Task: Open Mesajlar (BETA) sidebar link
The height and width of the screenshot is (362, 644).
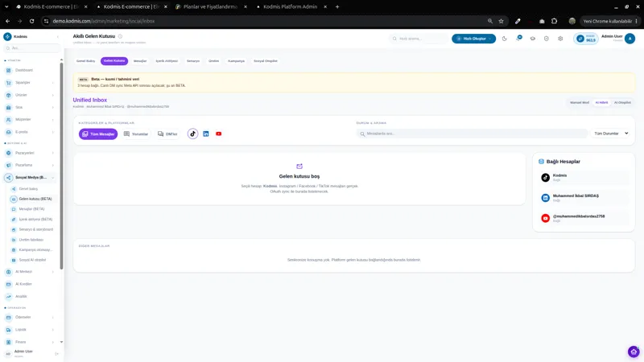Action: tap(33, 209)
